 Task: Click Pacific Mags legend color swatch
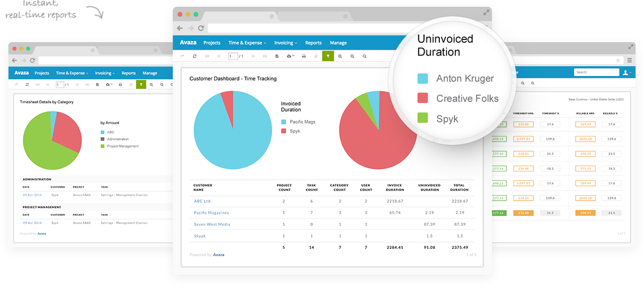284,122
